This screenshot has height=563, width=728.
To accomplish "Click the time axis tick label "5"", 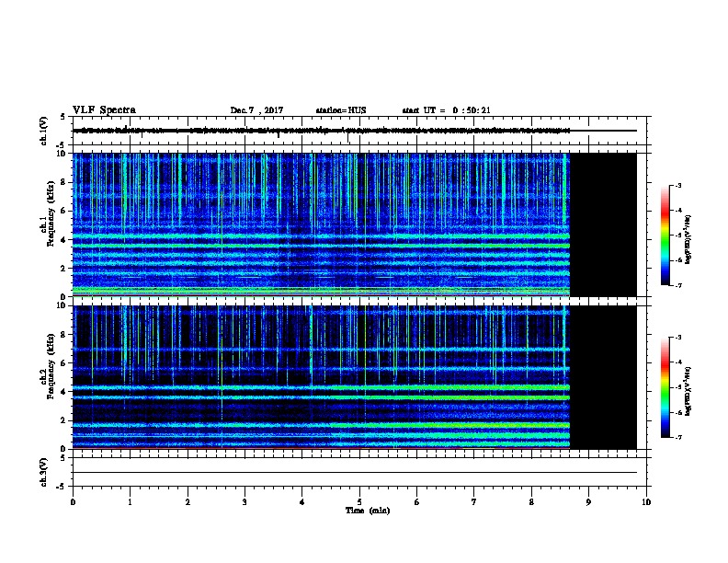I will click(359, 502).
